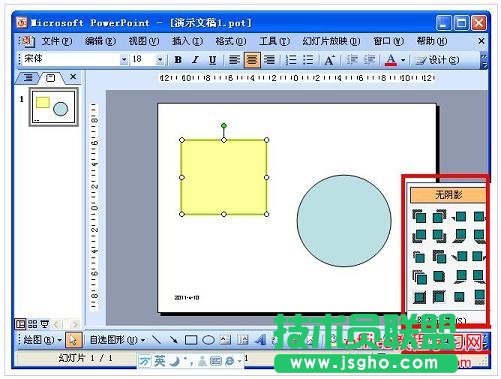The height and width of the screenshot is (379, 501).
Task: Insert WordArt from the drawing toolbar
Action: (x=261, y=340)
